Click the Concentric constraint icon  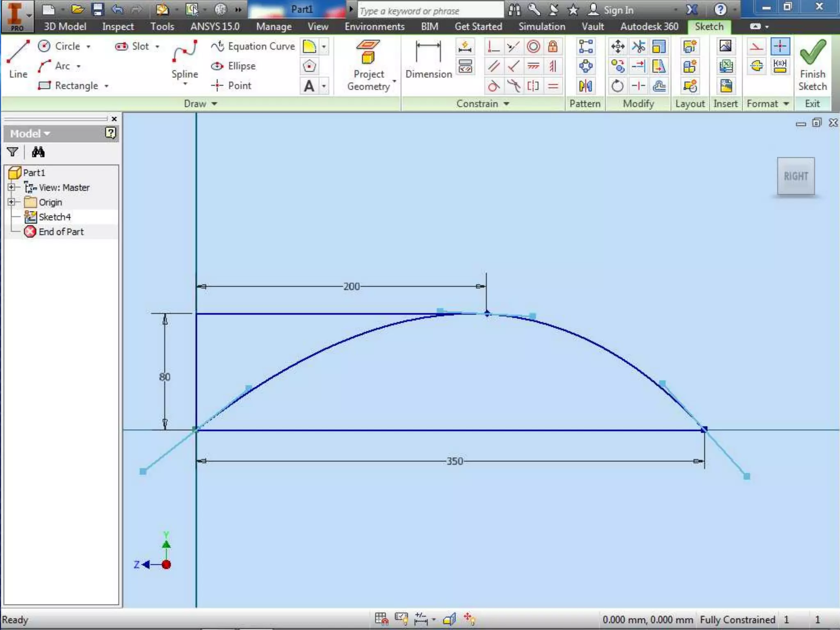tap(533, 46)
